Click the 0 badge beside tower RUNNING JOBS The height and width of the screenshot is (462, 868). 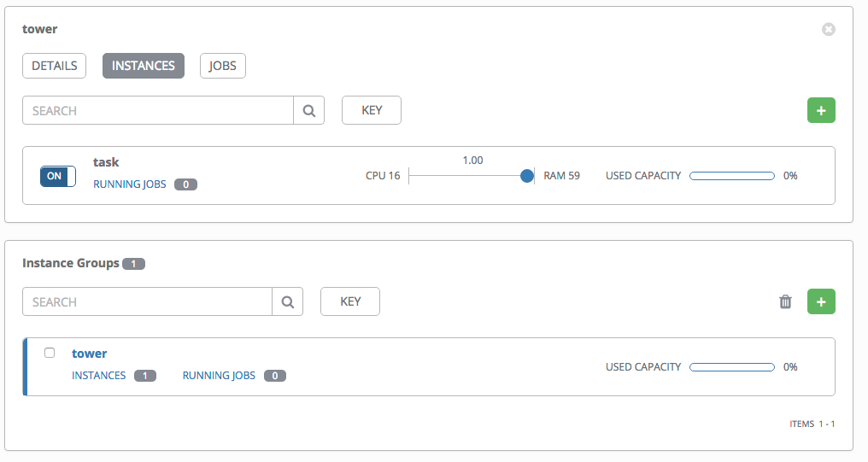click(274, 376)
